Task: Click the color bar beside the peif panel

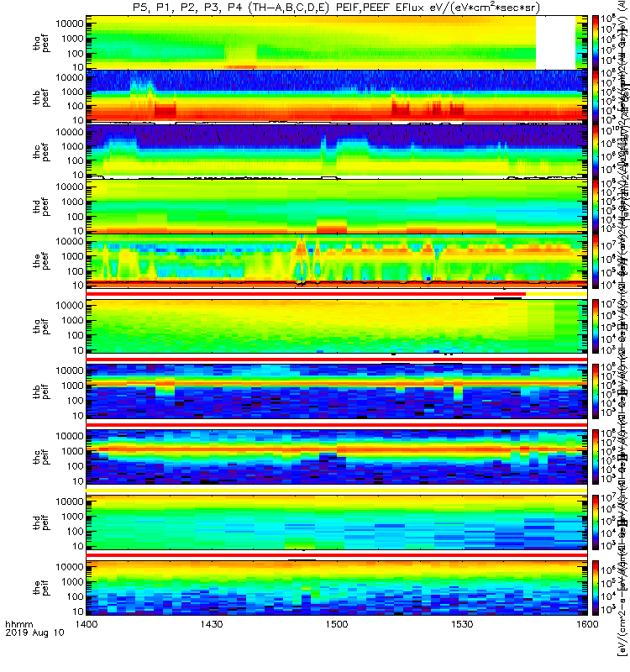Action: pyautogui.click(x=596, y=587)
